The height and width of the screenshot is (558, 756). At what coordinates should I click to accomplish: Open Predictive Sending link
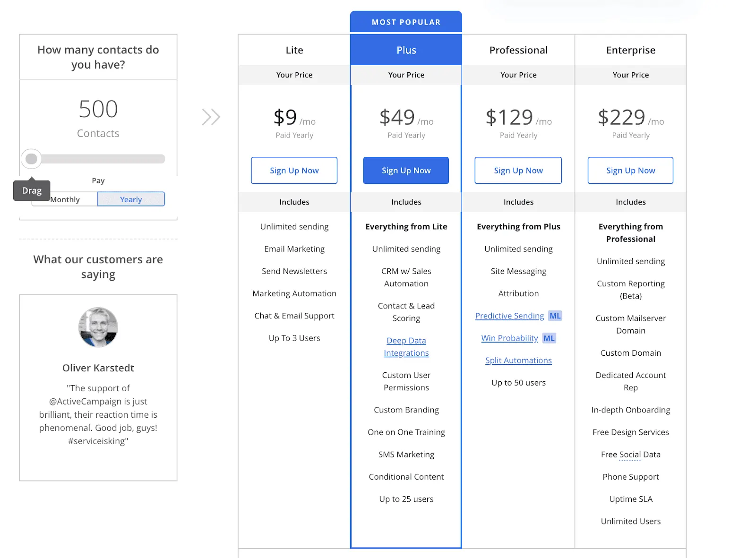(509, 316)
